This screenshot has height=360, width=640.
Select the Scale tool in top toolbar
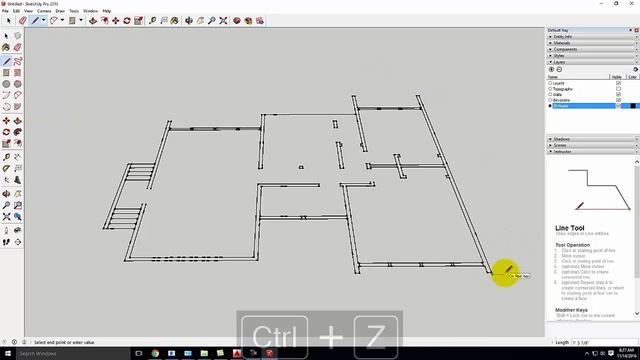click(138, 20)
